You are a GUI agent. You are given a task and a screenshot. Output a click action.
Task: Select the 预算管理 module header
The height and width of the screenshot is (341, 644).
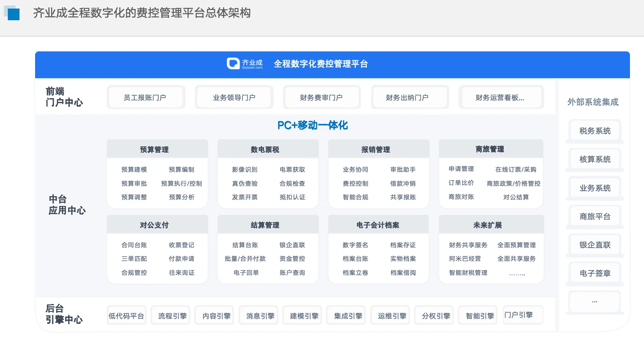[x=157, y=149]
